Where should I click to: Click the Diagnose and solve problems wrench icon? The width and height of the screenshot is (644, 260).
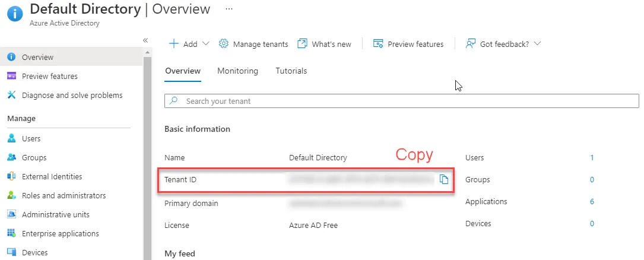tap(11, 96)
